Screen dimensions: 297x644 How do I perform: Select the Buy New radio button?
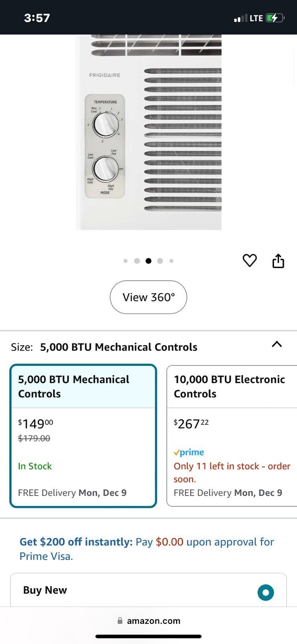coord(266,592)
